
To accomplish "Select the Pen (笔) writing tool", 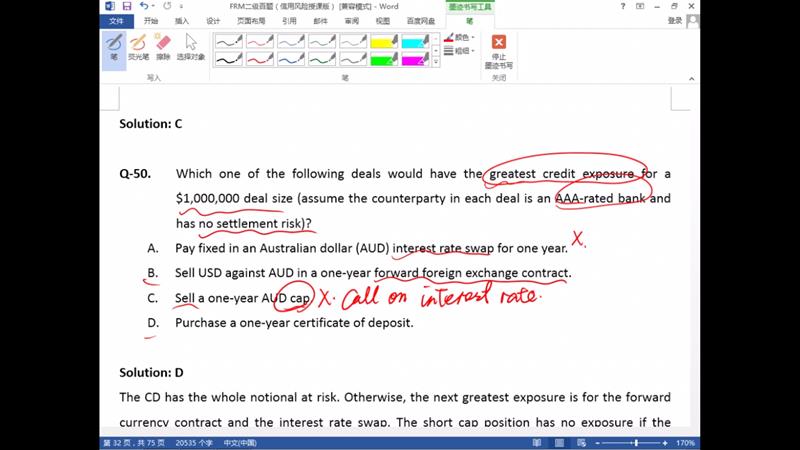I will (114, 48).
